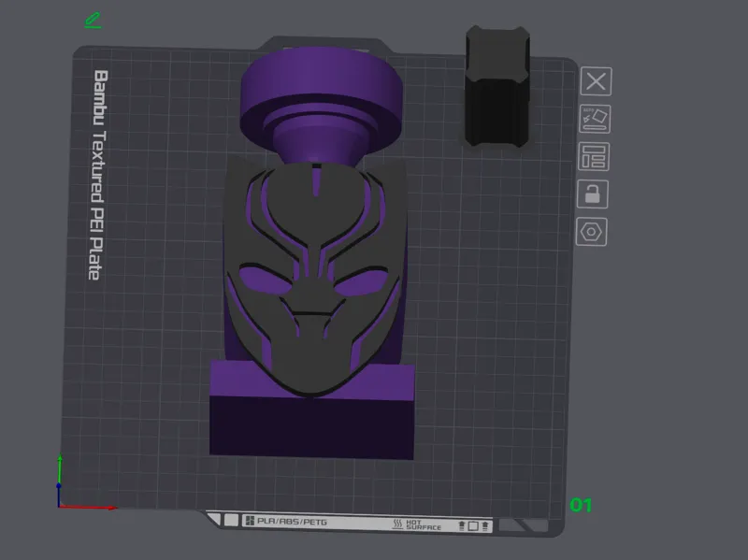
Task: Select the black prime tower block
Action: pos(497,86)
